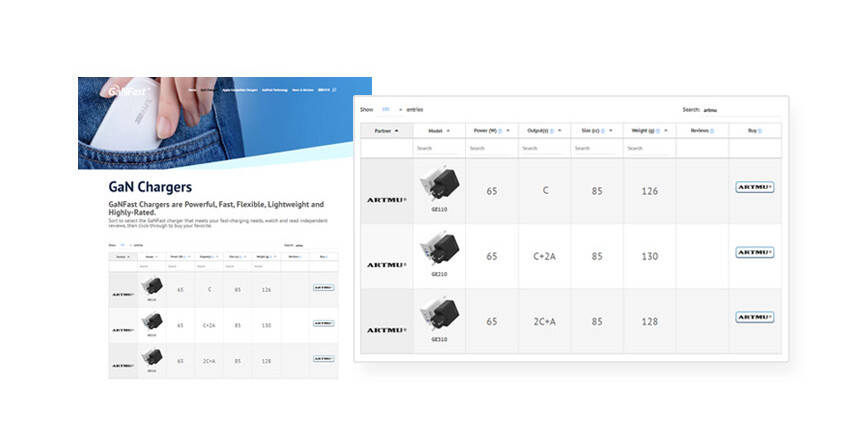
Task: Sort enlarged table by Weight (g) column
Action: (649, 130)
